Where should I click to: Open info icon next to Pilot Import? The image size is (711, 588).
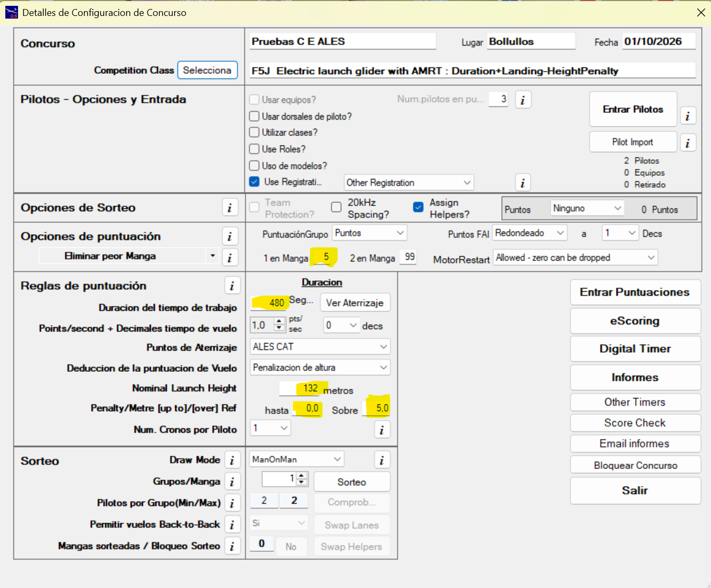pyautogui.click(x=688, y=143)
